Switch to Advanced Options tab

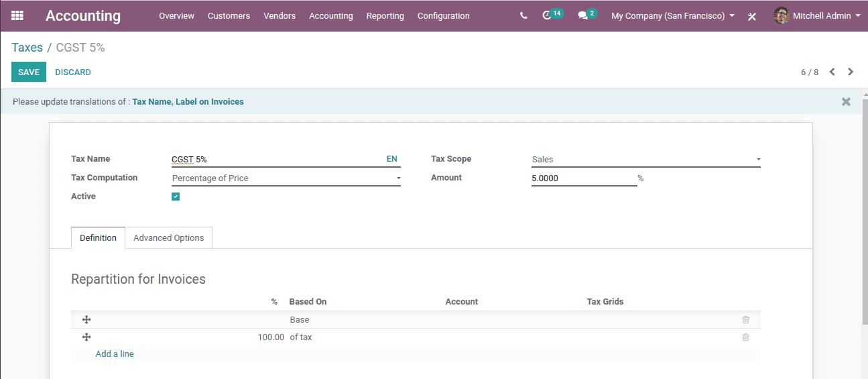click(x=169, y=237)
